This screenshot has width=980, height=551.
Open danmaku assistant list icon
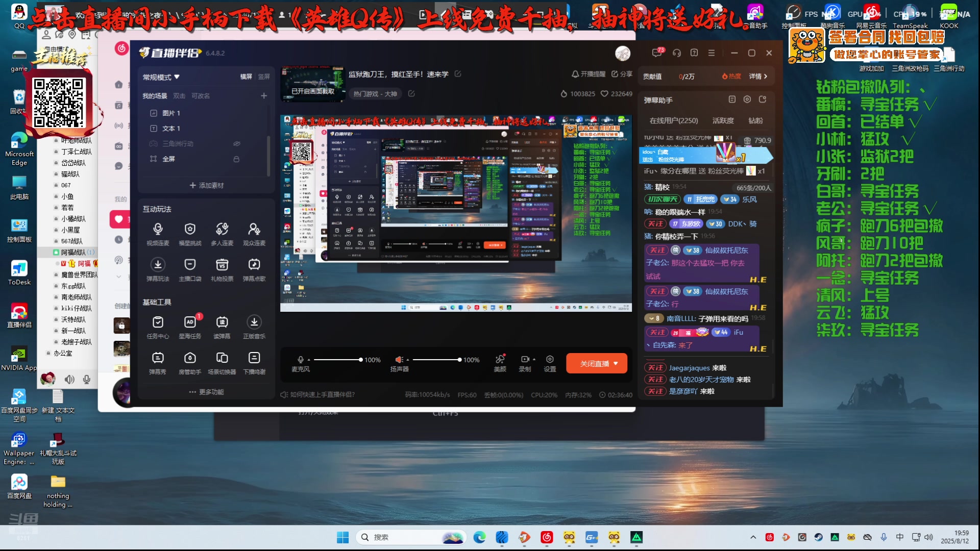tap(732, 99)
